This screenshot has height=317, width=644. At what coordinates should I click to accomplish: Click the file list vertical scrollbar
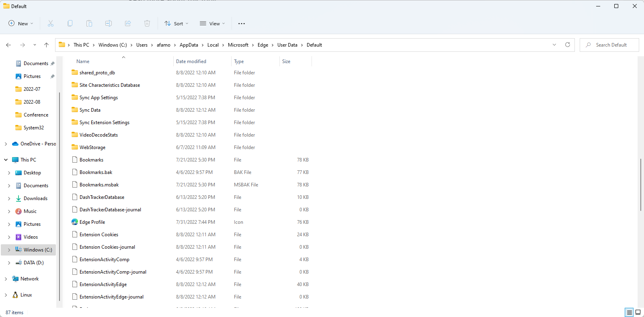(x=641, y=184)
